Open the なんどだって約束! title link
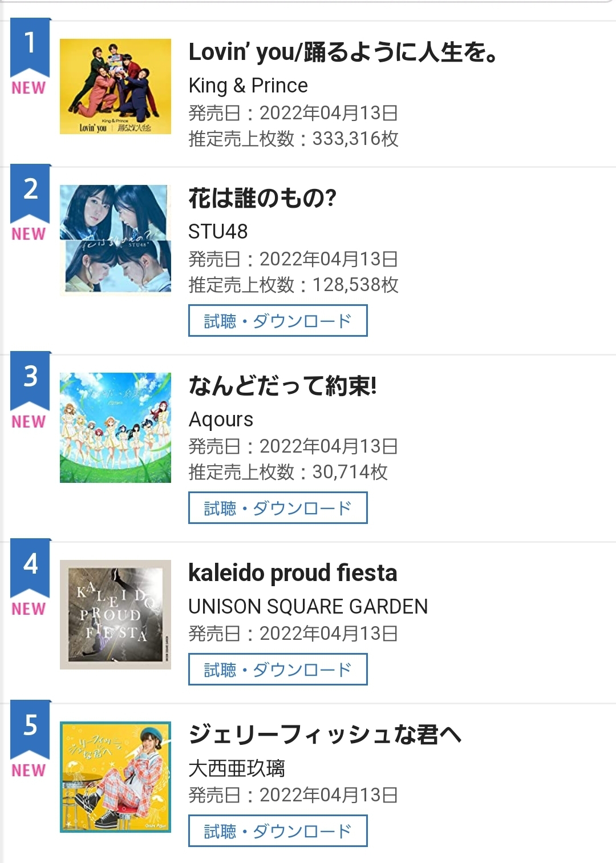 pos(283,386)
